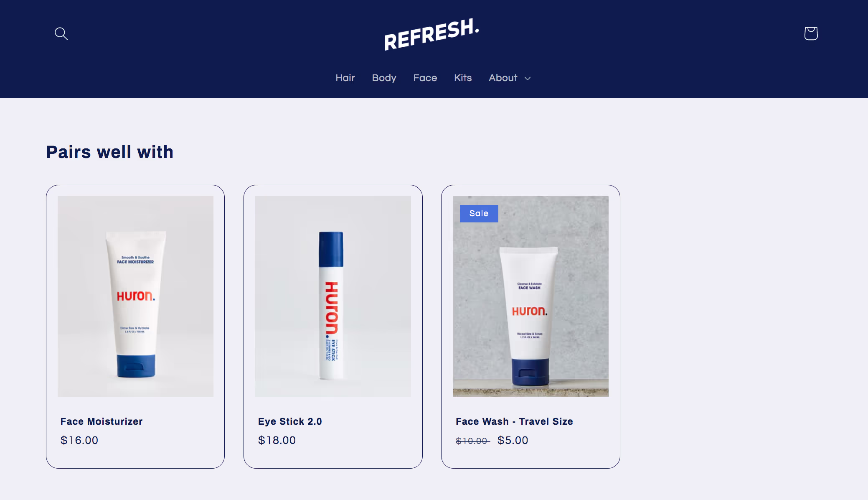868x500 pixels.
Task: Click the blue Sale badge
Action: point(479,213)
